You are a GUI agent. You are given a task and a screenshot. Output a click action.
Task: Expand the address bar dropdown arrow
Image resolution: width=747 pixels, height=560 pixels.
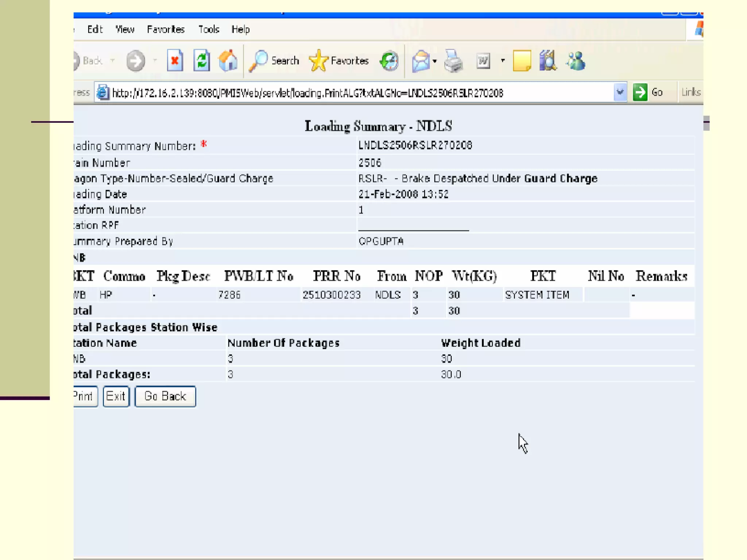click(620, 92)
